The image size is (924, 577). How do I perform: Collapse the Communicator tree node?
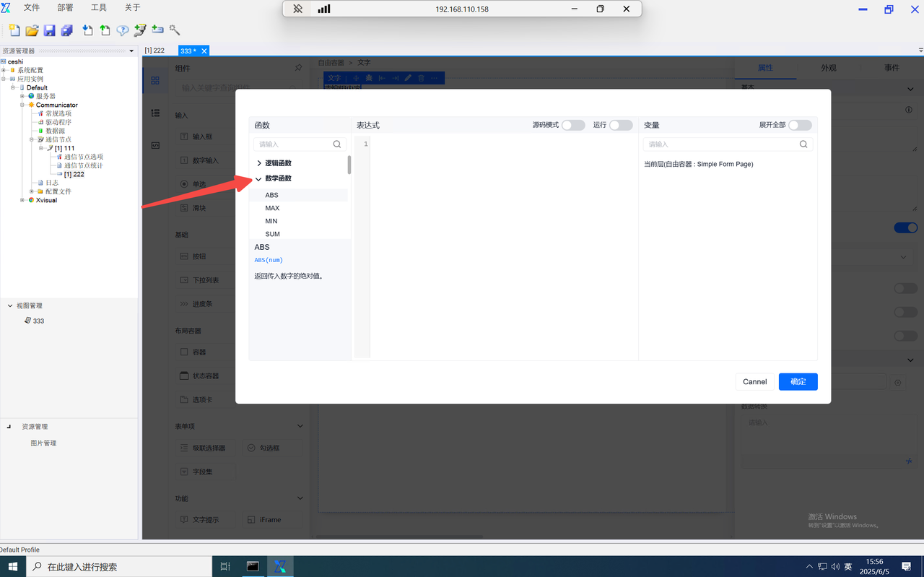[x=22, y=105]
